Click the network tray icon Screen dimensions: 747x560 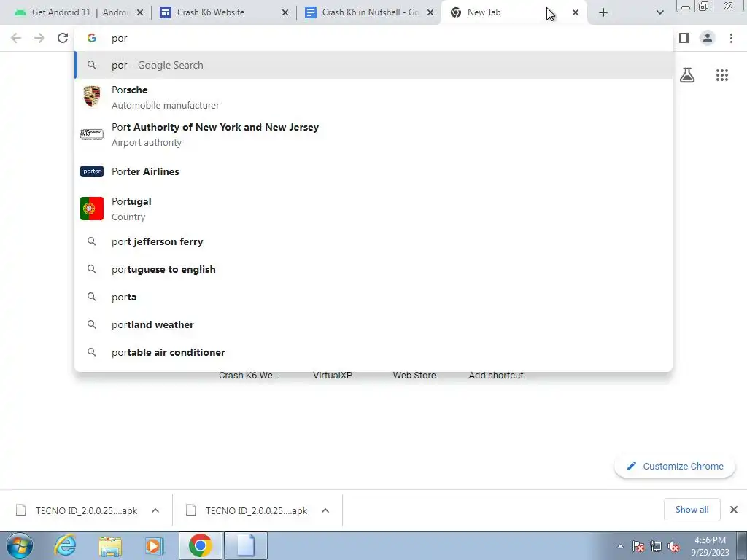click(x=656, y=547)
